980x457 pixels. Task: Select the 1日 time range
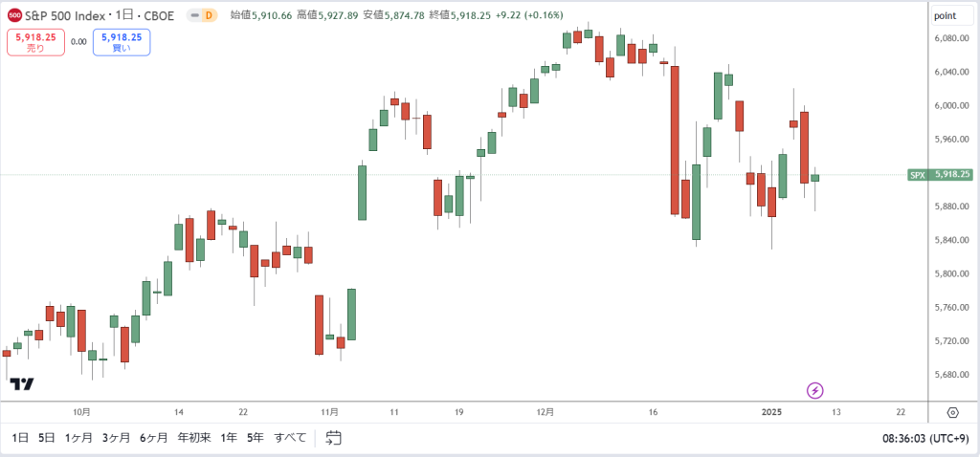pyautogui.click(x=20, y=438)
